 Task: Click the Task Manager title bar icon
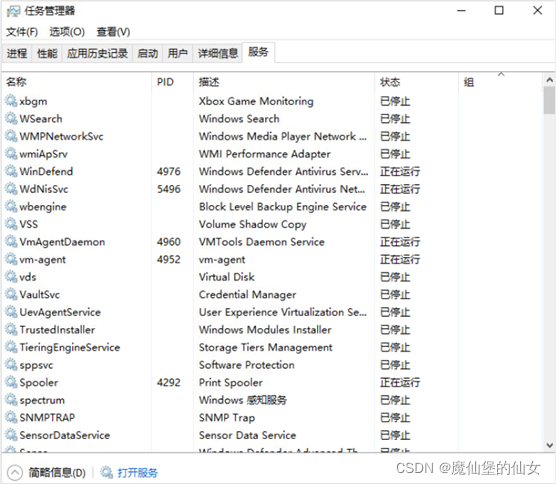point(13,11)
